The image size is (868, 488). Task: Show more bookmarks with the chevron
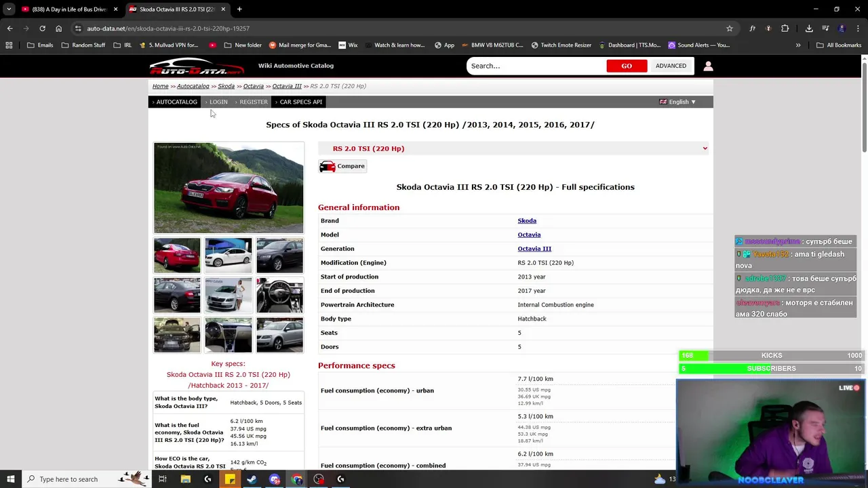pyautogui.click(x=798, y=45)
